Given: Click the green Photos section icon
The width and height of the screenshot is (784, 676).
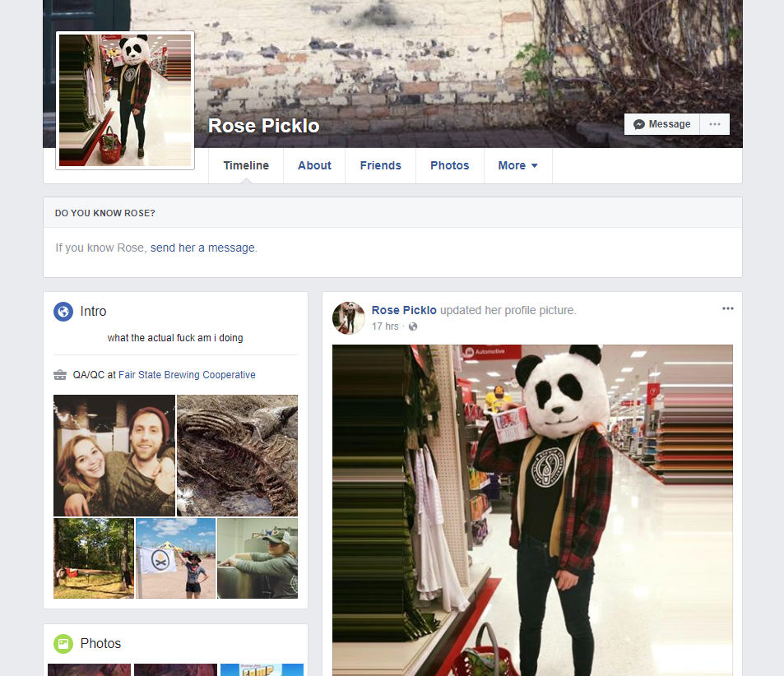Looking at the screenshot, I should (x=63, y=644).
